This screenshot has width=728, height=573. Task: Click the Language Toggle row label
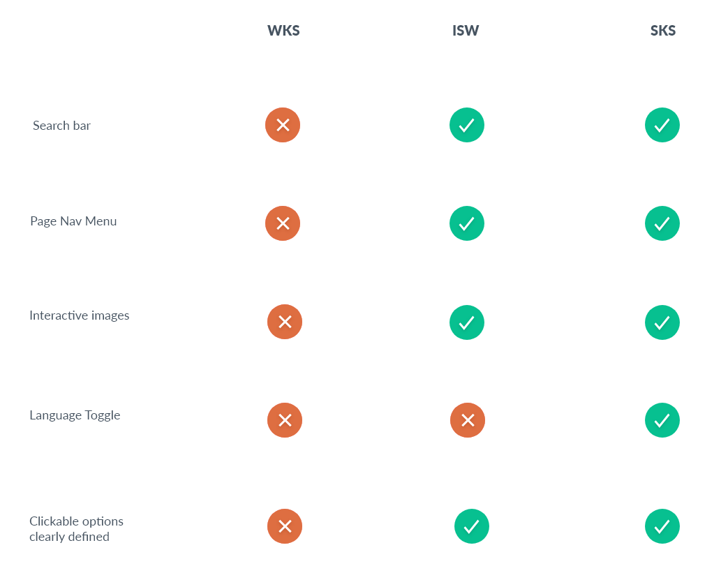75,415
